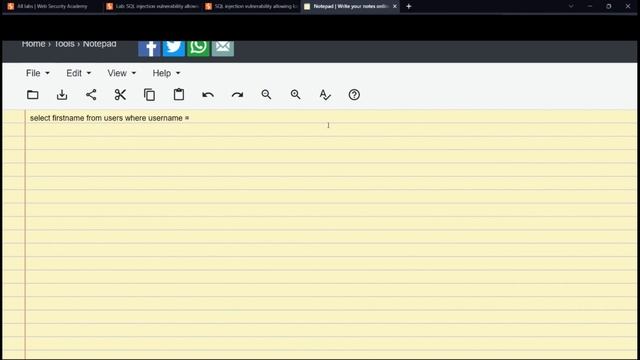Share the page by email icon

click(223, 48)
